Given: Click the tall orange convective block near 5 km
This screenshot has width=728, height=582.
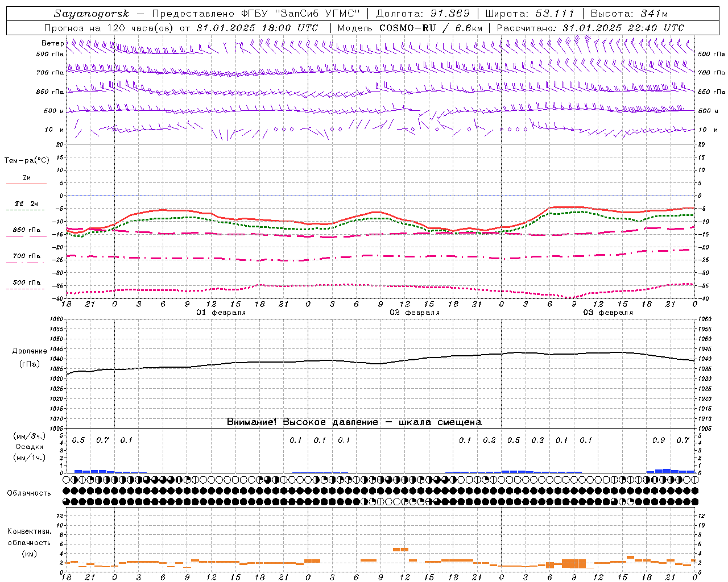Looking at the screenshot, I should (x=401, y=549).
